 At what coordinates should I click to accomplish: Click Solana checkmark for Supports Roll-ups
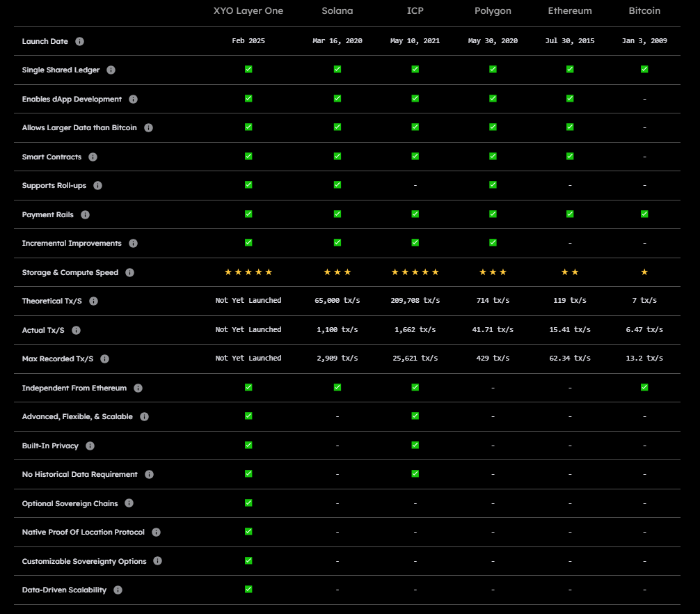(337, 185)
